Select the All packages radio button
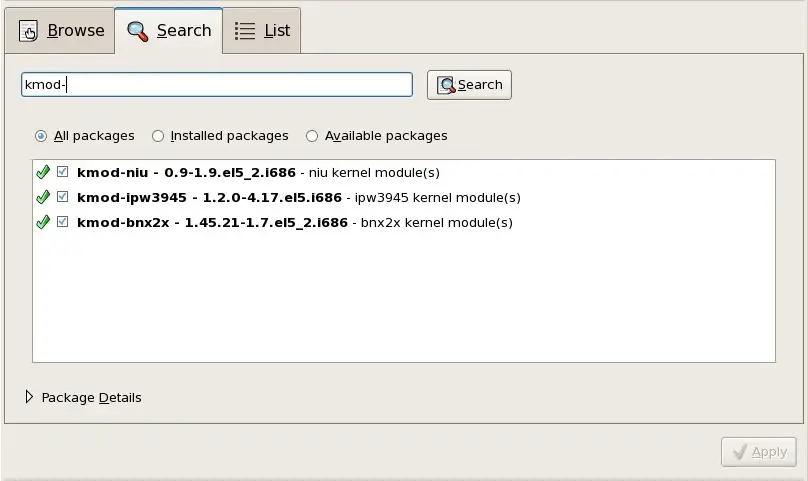This screenshot has height=481, width=808. [41, 136]
